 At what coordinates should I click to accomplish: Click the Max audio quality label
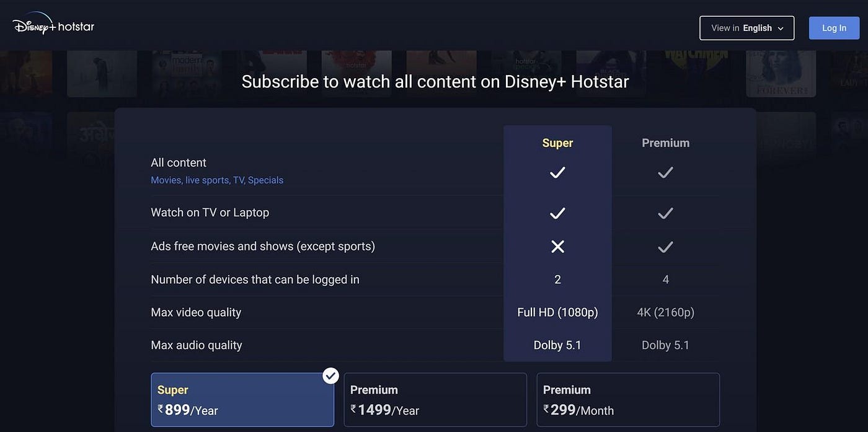coord(197,345)
